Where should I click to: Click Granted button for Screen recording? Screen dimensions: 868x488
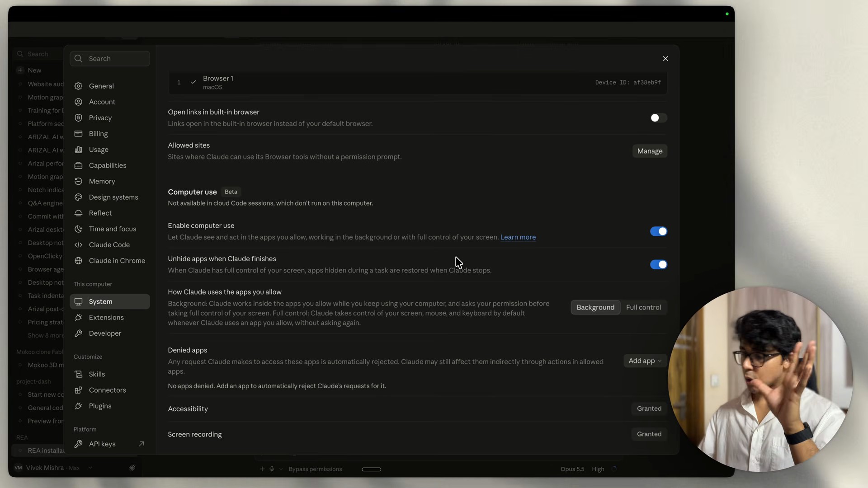click(649, 434)
